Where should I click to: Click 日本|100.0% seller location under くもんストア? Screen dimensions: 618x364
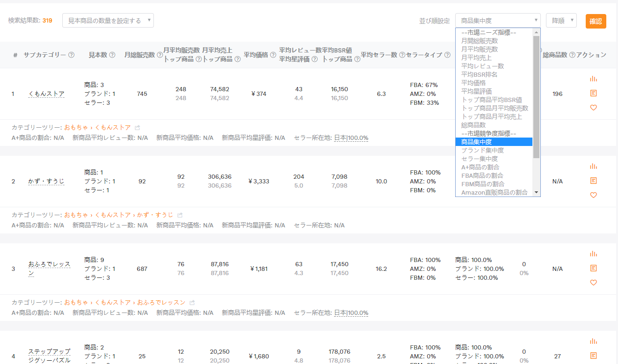tap(351, 138)
